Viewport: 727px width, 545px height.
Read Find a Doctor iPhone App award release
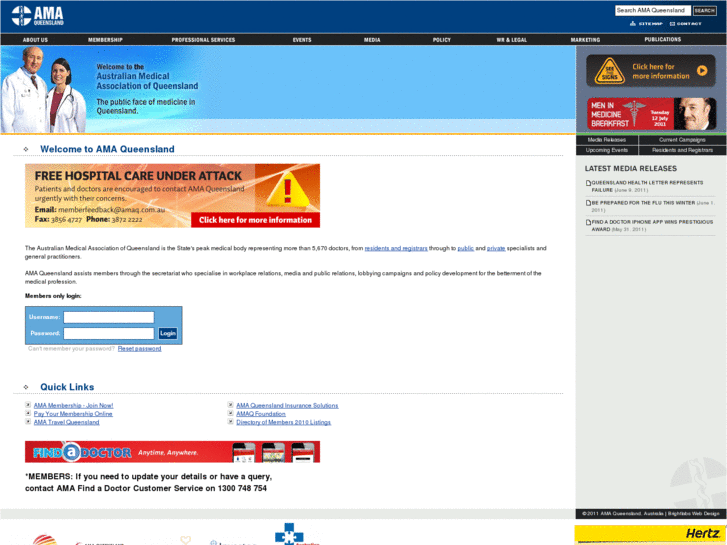(652, 225)
